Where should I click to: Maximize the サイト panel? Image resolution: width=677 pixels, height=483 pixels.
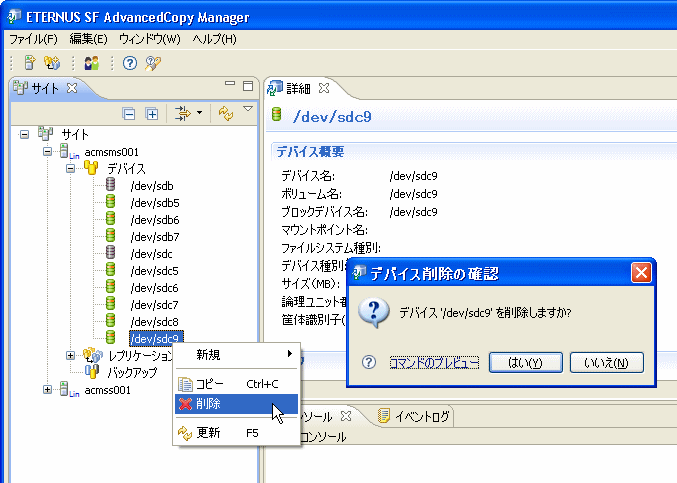(248, 85)
